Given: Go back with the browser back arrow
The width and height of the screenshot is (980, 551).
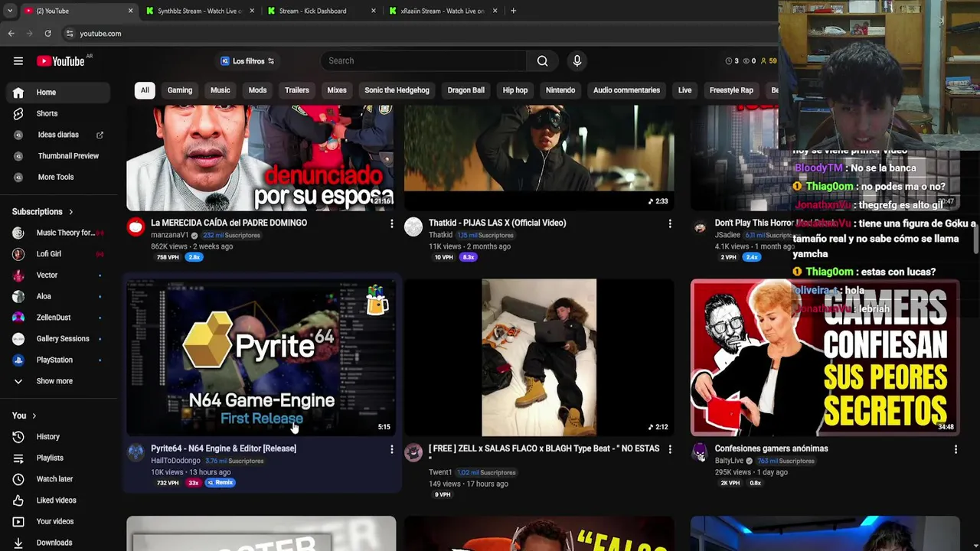Looking at the screenshot, I should tap(11, 34).
